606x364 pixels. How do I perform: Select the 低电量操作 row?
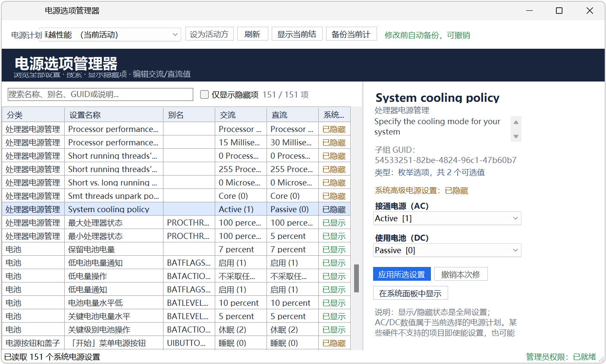pyautogui.click(x=176, y=276)
